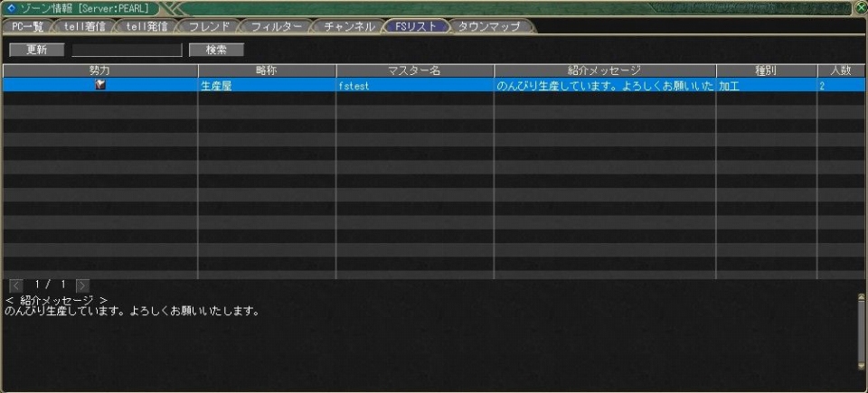Image resolution: width=868 pixels, height=393 pixels.
Task: Go to next page with the right arrow
Action: click(82, 285)
